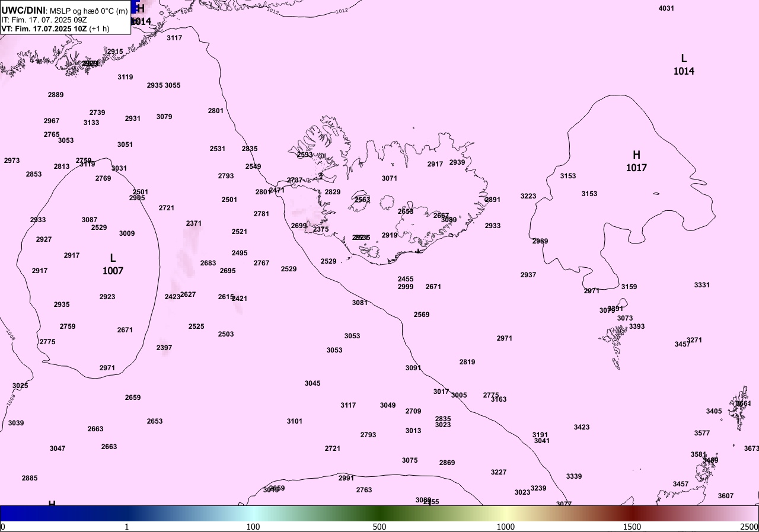Select the 2563 glacier value
The width and height of the screenshot is (759, 532).
tap(362, 200)
